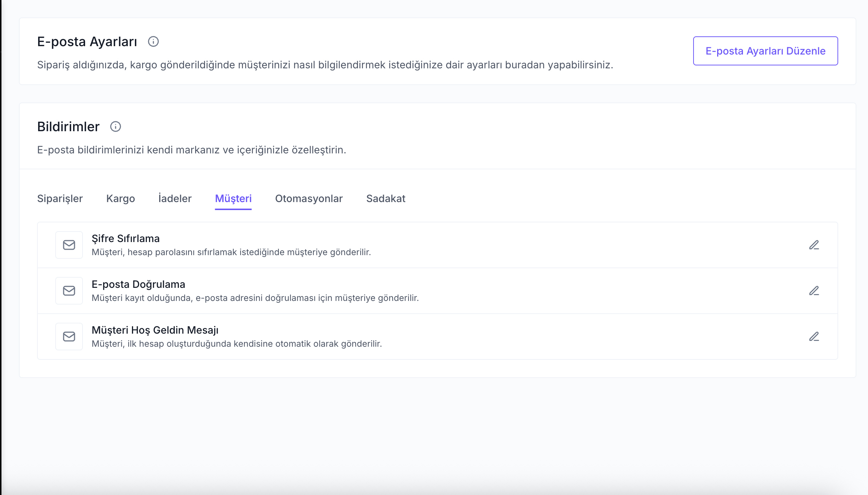This screenshot has height=495, width=868.
Task: Open E-posta Ayarları Düzenle
Action: pyautogui.click(x=765, y=51)
